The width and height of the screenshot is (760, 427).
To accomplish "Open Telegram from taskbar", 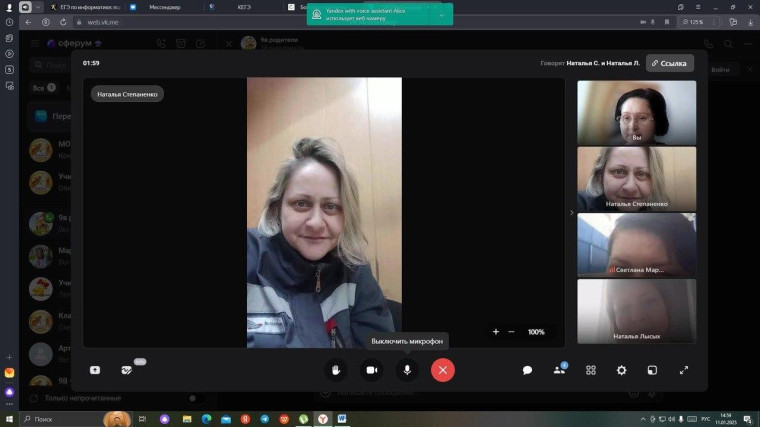I will (265, 419).
